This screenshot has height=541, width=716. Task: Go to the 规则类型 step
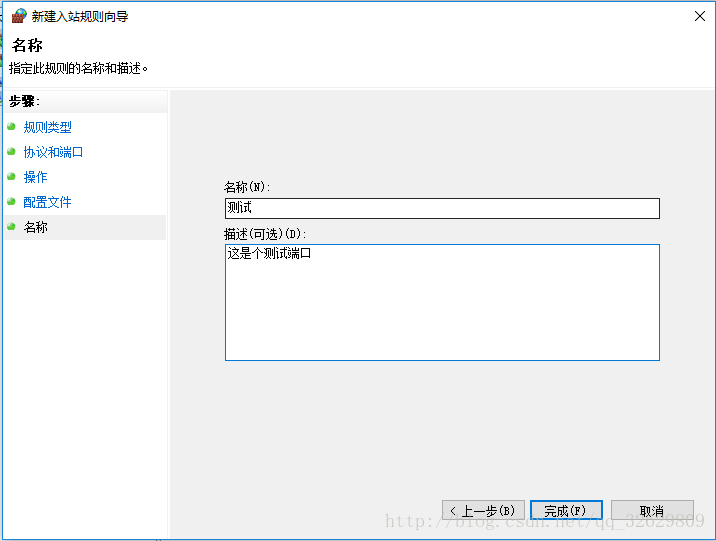[x=47, y=127]
